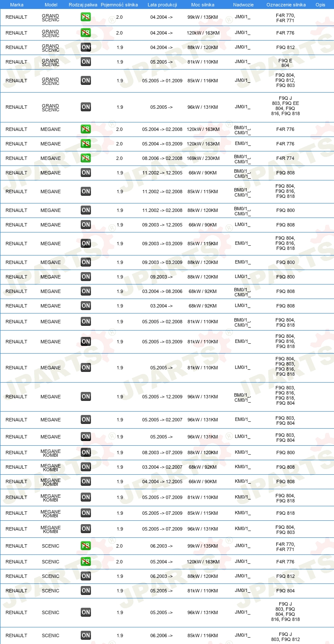Image resolution: width=334 pixels, height=644 pixels.
Task: Click diesel ON icon in Grand Scenic 88kW / 120KM row
Action: 86,47
